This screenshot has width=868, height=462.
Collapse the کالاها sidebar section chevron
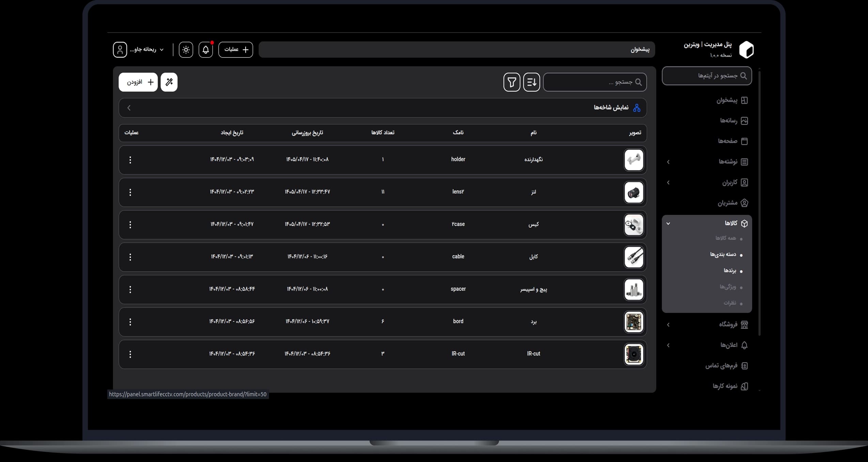(668, 223)
